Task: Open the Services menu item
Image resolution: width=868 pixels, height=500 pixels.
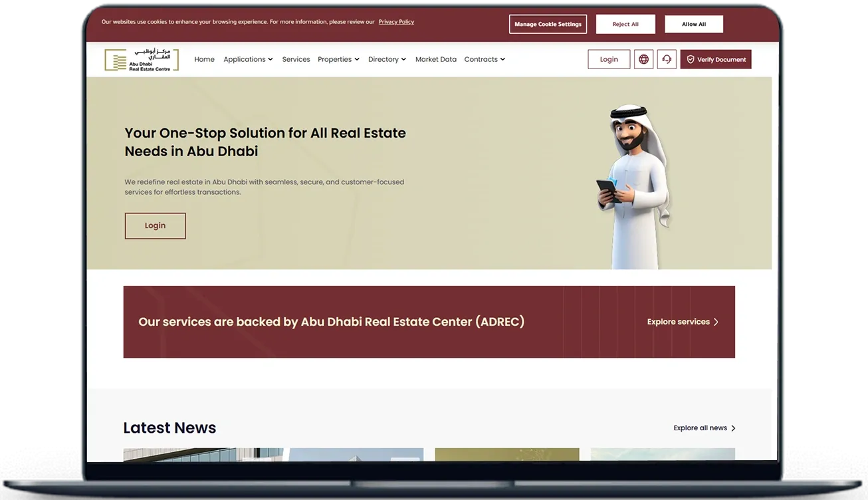Action: 296,59
